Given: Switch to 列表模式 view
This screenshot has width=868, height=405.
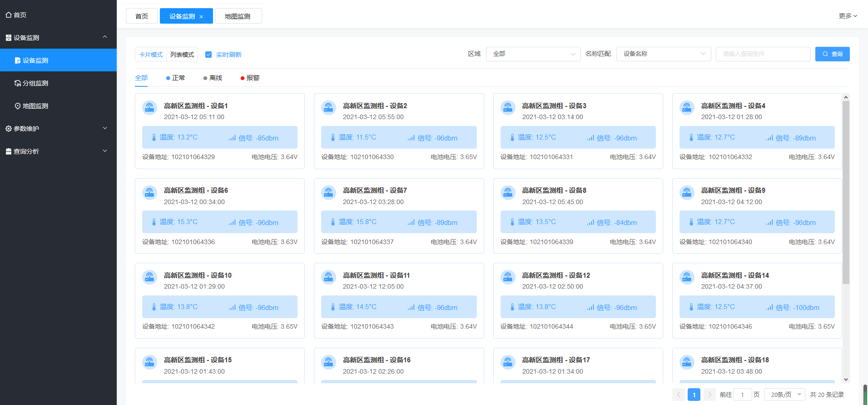Looking at the screenshot, I should pos(182,55).
